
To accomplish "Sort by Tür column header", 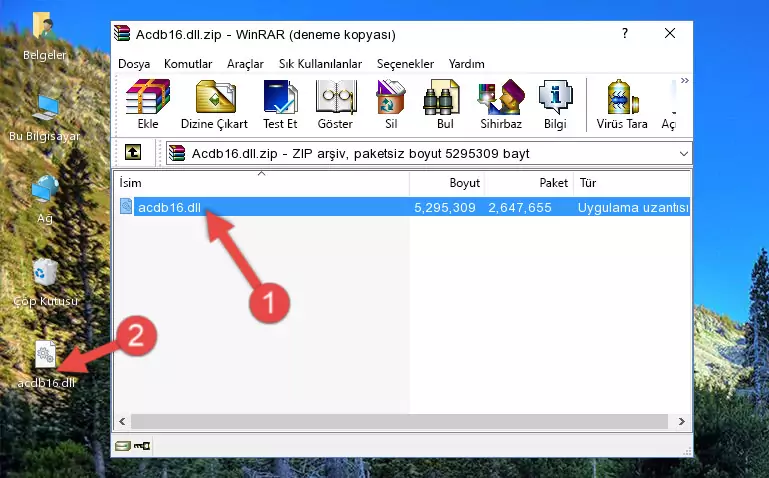I will click(x=632, y=183).
